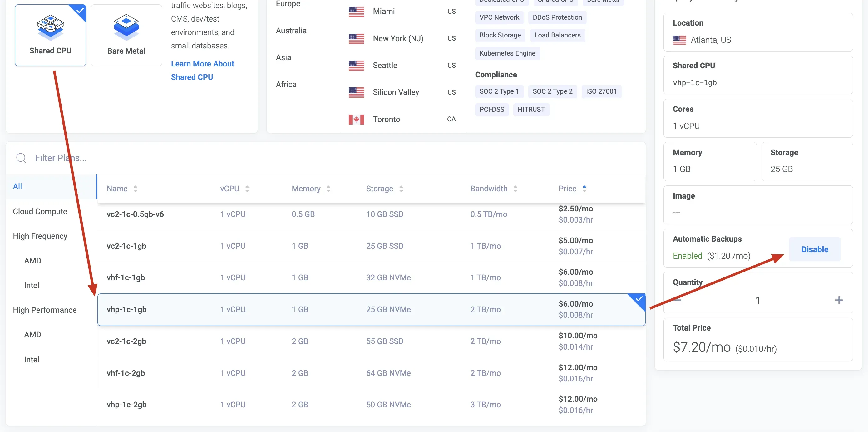Screen dimensions: 868x432
Task: Click the Miami US flag icon
Action: [356, 12]
